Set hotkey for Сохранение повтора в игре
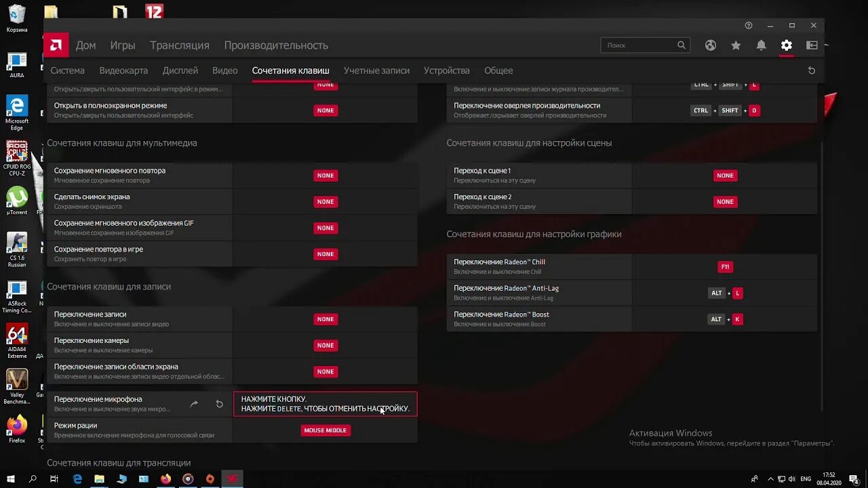868x488 pixels. point(325,254)
